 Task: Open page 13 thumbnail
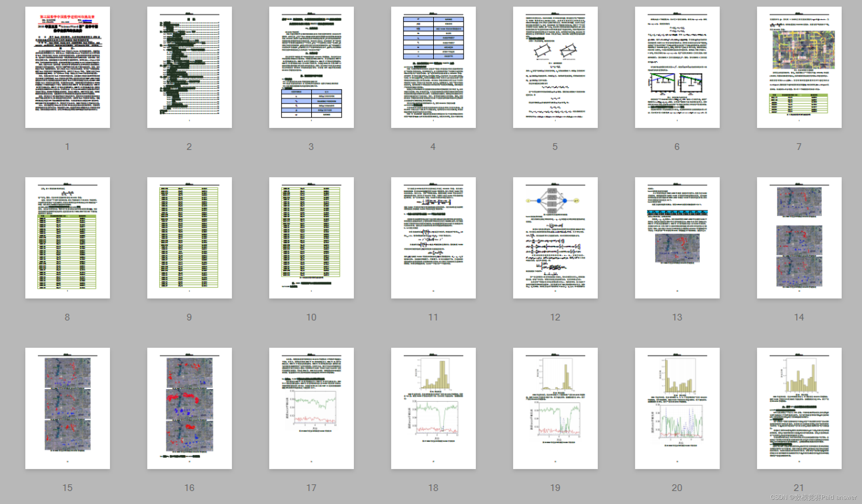(x=677, y=238)
